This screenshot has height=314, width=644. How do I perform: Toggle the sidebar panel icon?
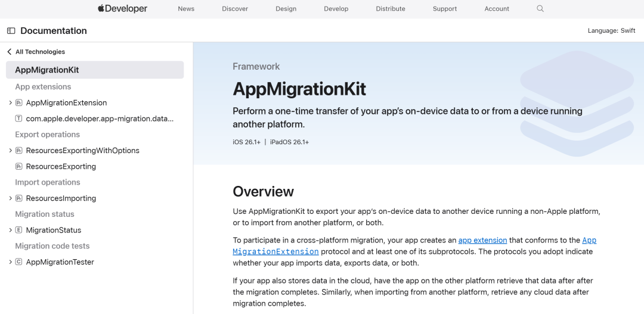[x=11, y=31]
